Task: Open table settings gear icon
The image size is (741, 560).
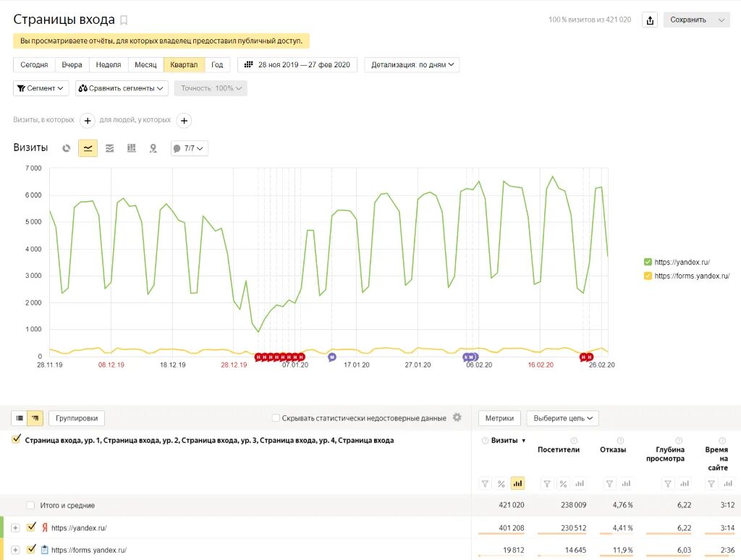Action: (457, 417)
